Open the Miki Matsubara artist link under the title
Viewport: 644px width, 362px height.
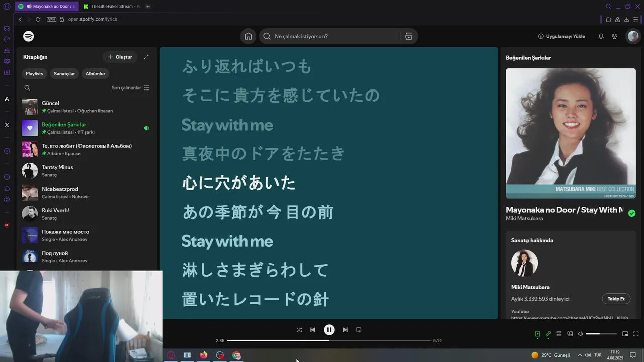[x=524, y=218]
